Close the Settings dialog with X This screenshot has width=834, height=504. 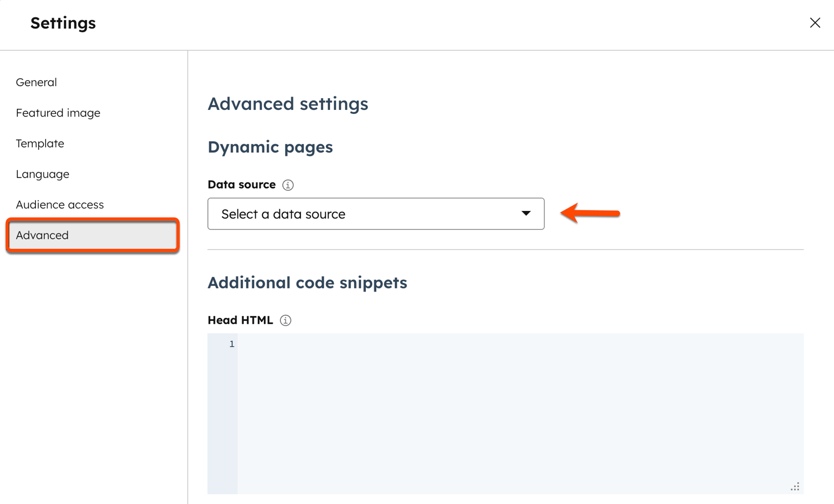pyautogui.click(x=814, y=23)
